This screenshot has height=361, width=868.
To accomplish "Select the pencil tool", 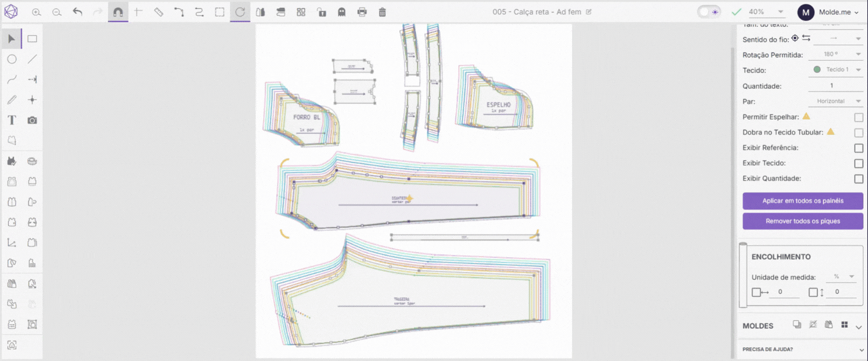I will point(12,100).
